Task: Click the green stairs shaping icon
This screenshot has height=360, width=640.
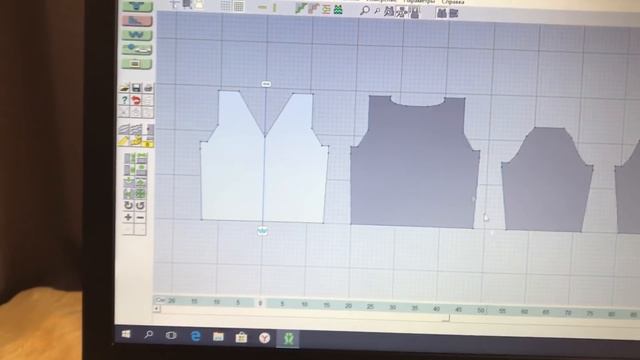Action: 301,8
